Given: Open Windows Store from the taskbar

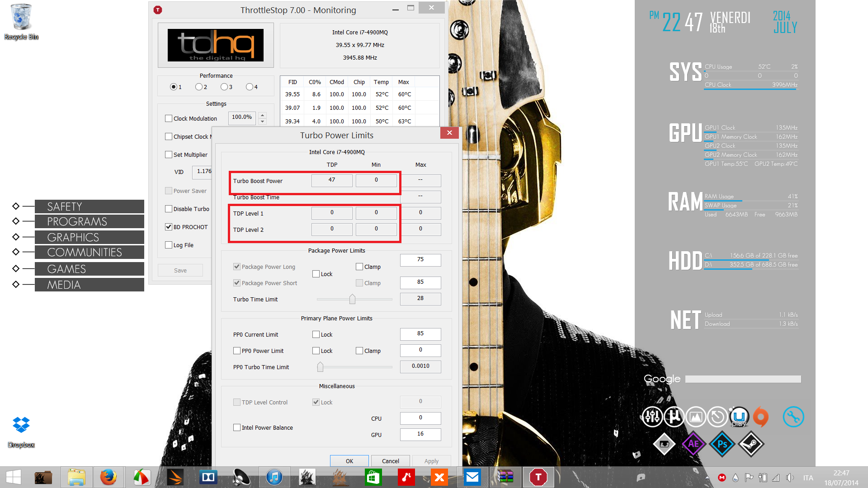Looking at the screenshot, I should [x=373, y=477].
